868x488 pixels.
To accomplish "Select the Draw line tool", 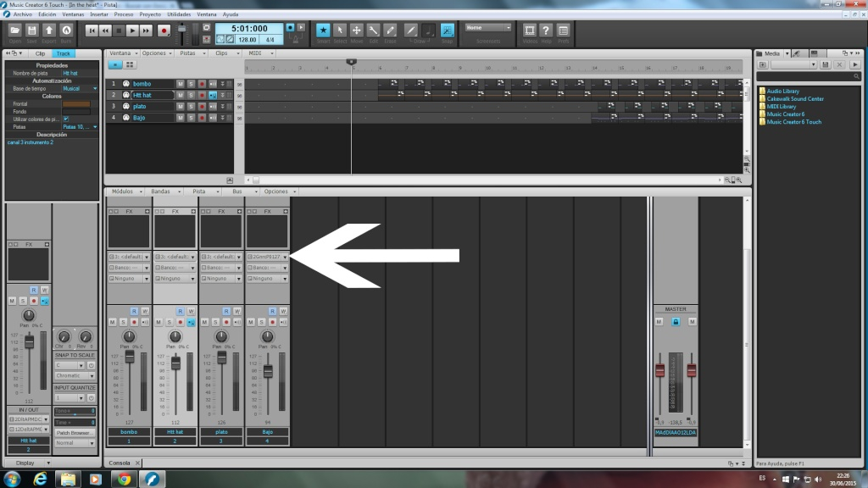I will [x=411, y=30].
